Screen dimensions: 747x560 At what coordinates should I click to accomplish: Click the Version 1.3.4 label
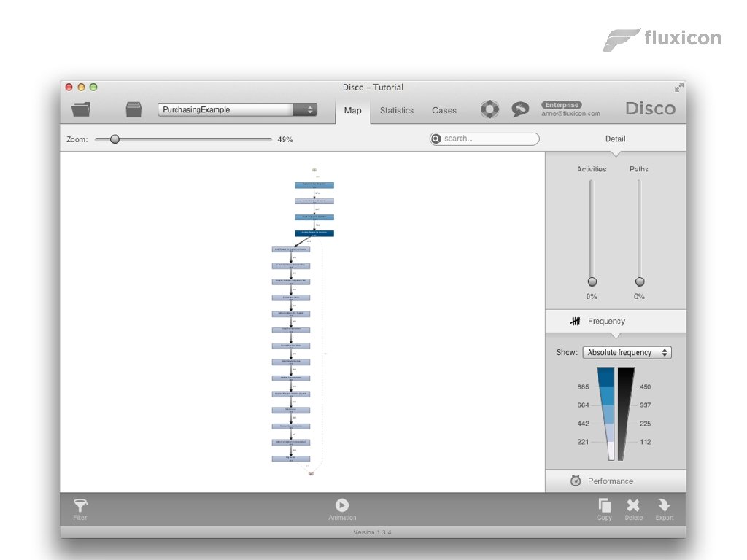pyautogui.click(x=372, y=532)
